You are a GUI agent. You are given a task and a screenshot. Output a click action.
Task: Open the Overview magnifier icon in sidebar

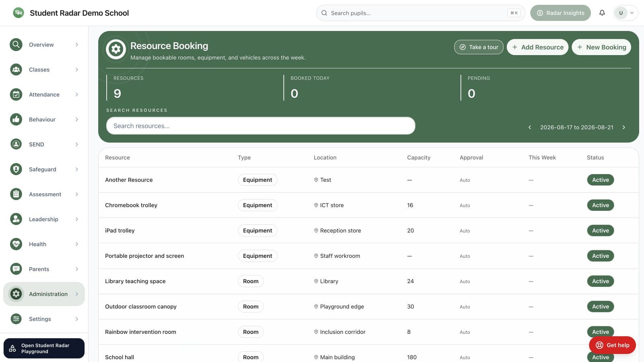[16, 45]
